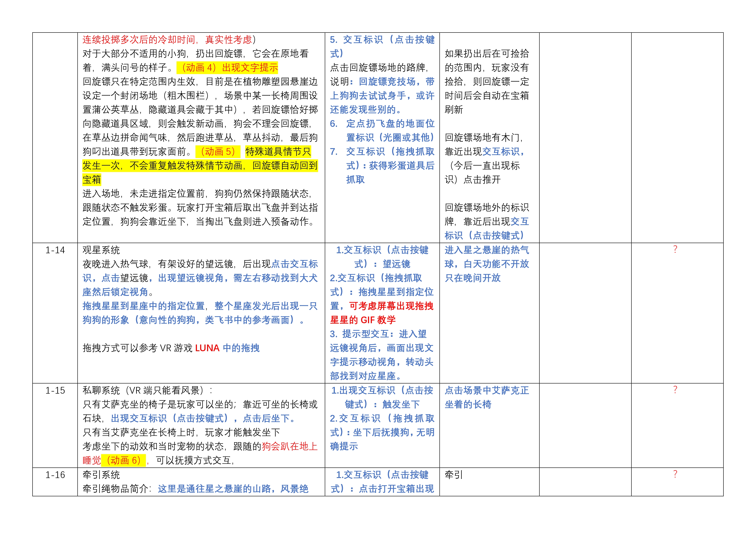Image resolution: width=756 pixels, height=534 pixels.
Task: Click the text 点击回旋镖场地的路牌
Action: pos(378,67)
